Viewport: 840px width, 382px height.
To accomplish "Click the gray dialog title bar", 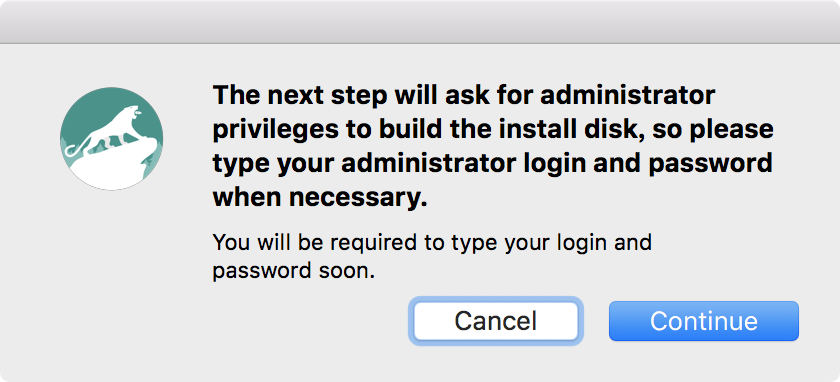I will coord(420,21).
